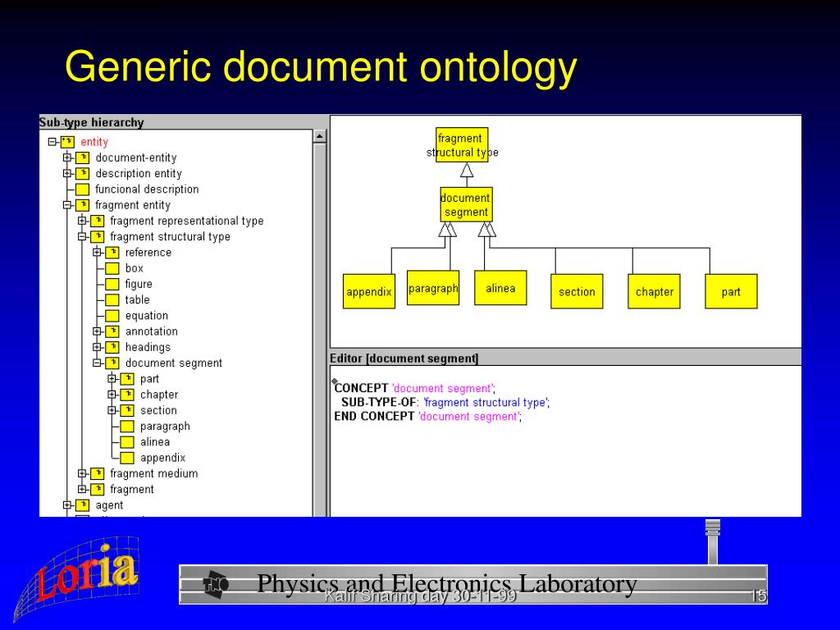Click the headings concept icon
This screenshot has height=630, width=840.
pyautogui.click(x=112, y=347)
